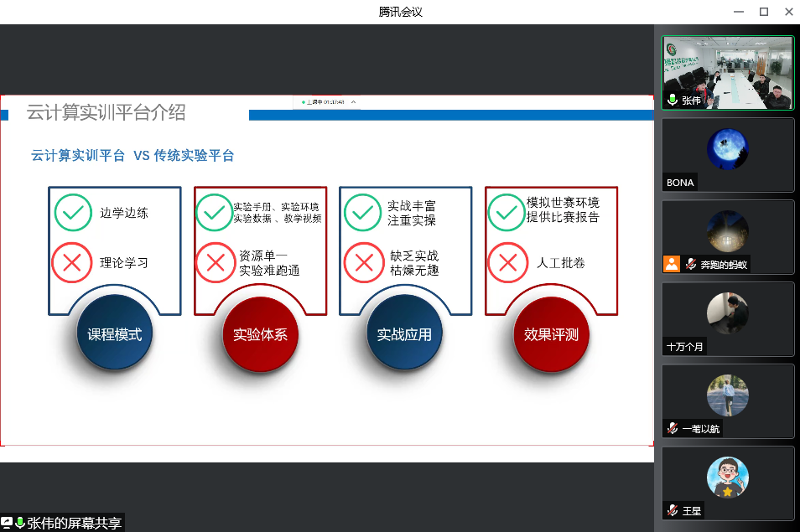Click 王星's cartoon avatar

[727, 478]
